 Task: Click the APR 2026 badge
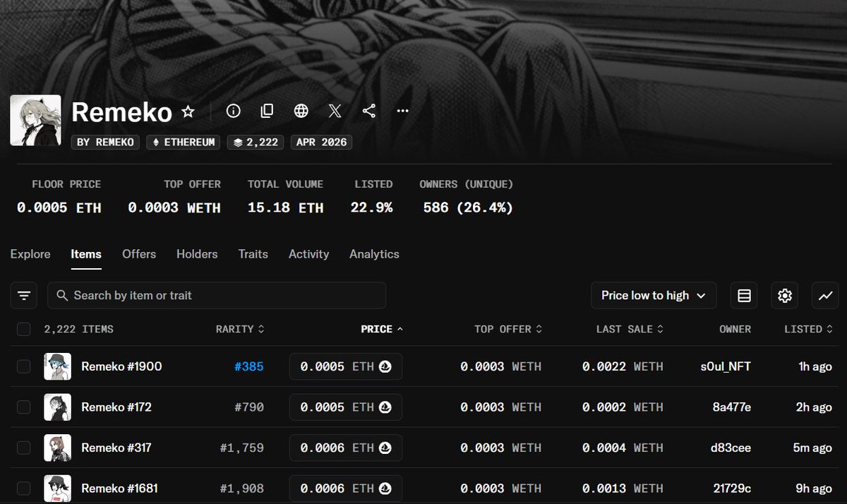(x=321, y=142)
